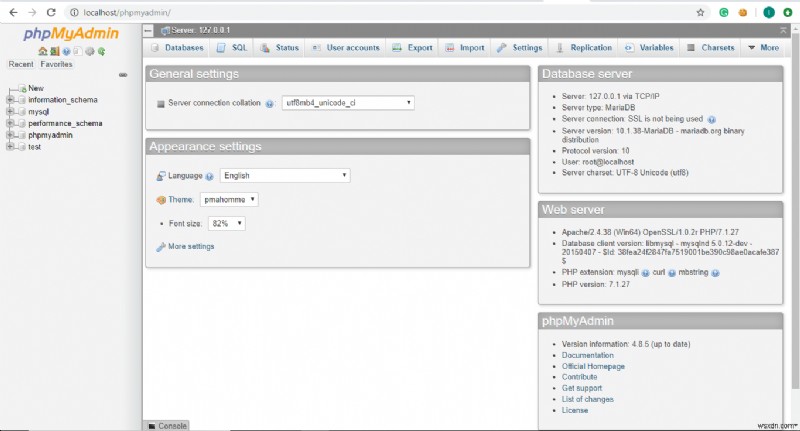800x431 pixels.
Task: Expand the performance_schema database node
Action: (10, 123)
